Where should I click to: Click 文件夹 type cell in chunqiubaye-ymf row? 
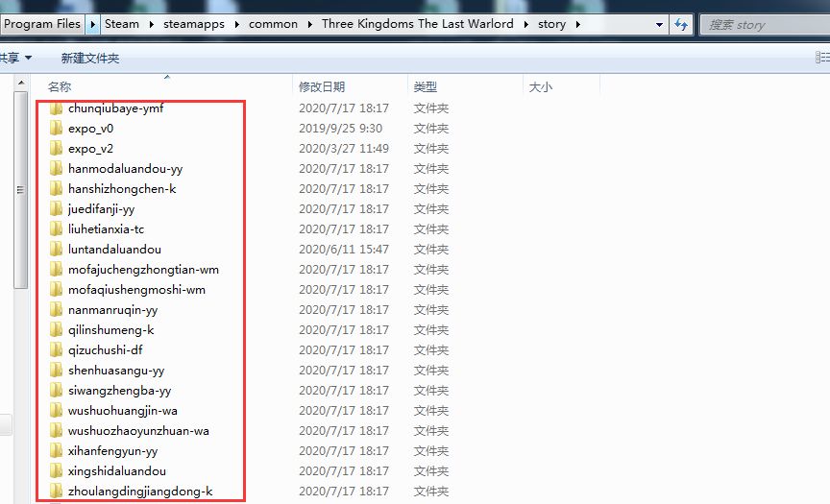click(x=431, y=108)
